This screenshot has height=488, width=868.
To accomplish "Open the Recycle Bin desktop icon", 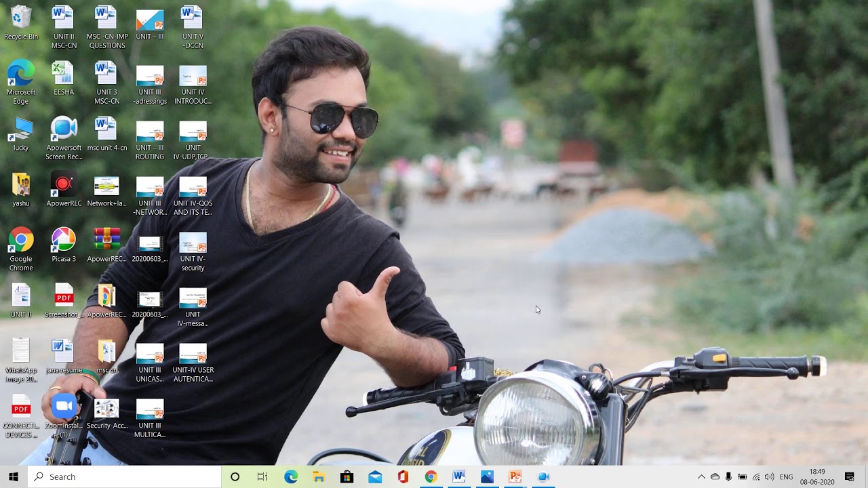I will click(21, 20).
